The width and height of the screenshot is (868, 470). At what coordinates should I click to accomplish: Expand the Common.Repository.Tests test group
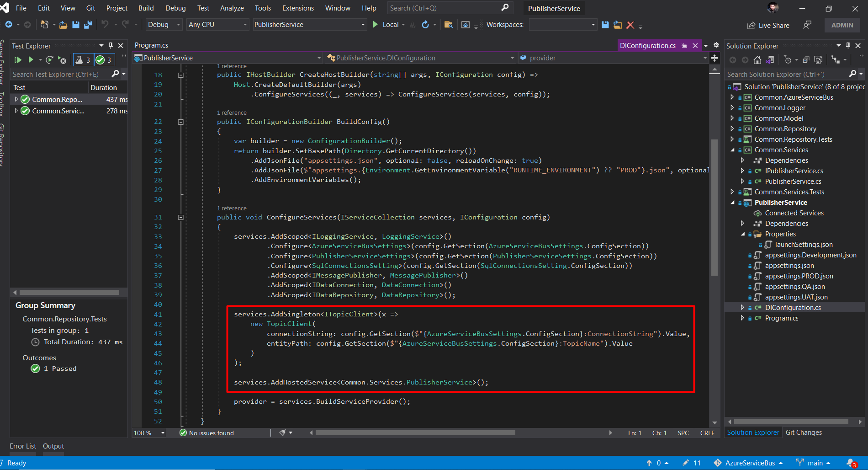click(x=16, y=99)
